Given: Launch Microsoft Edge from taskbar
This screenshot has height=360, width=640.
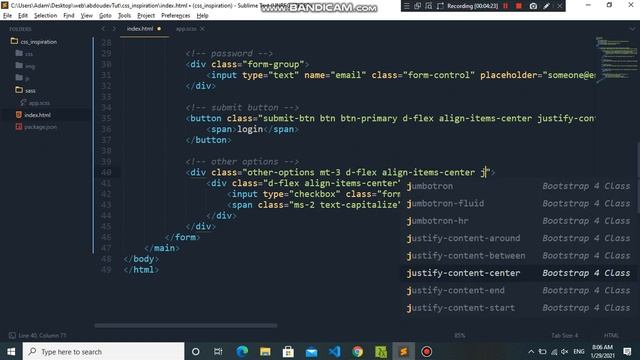Looking at the screenshot, I should (242, 351).
